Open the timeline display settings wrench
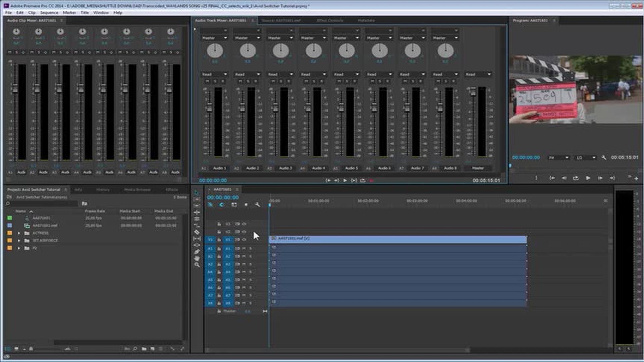 pyautogui.click(x=257, y=204)
